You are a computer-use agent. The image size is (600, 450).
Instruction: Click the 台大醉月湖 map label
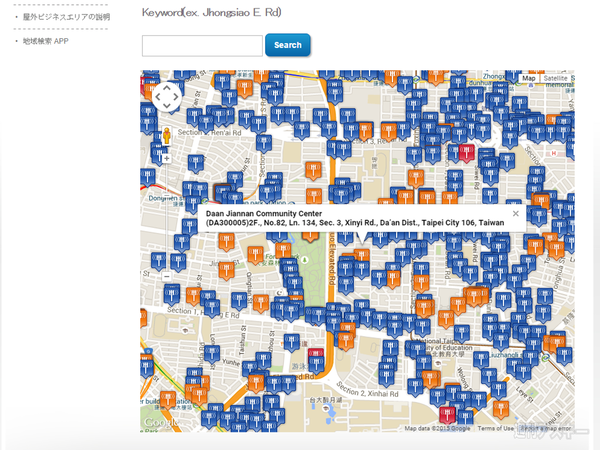click(x=325, y=400)
